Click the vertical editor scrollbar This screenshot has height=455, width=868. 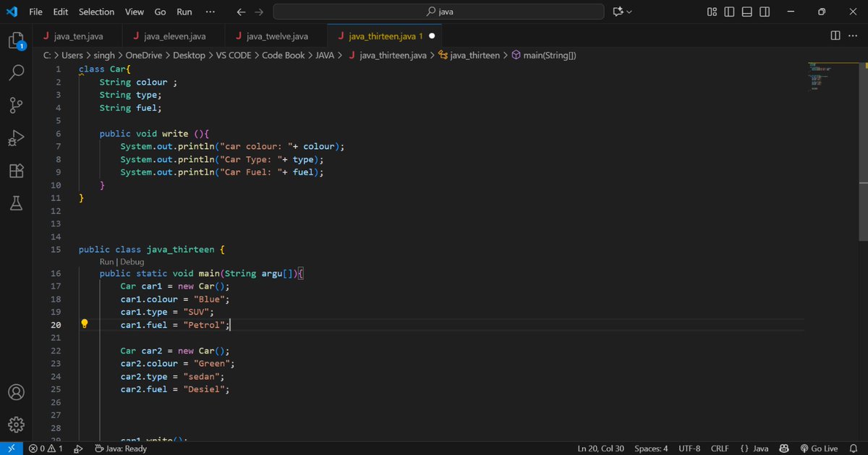pos(863,152)
